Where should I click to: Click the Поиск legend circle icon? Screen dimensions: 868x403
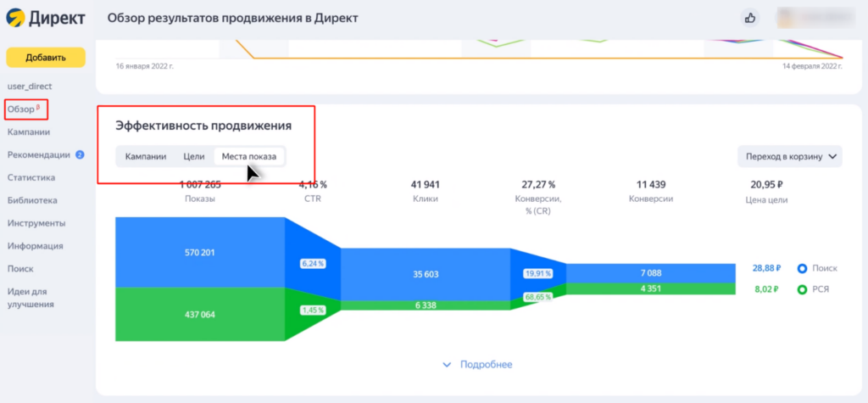[802, 268]
